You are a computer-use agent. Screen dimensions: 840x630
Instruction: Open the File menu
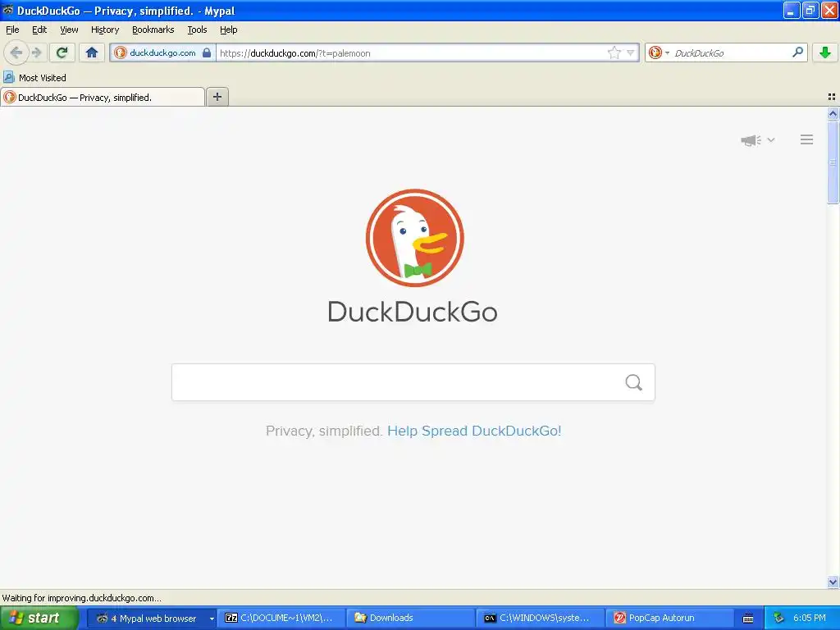12,30
